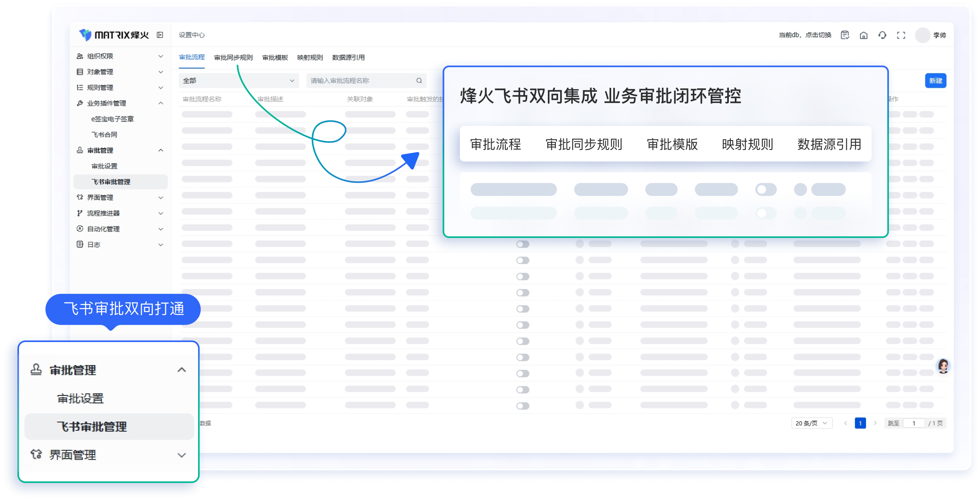Open small 审批设置 item in main sidebar
Image resolution: width=980 pixels, height=500 pixels.
(x=104, y=166)
